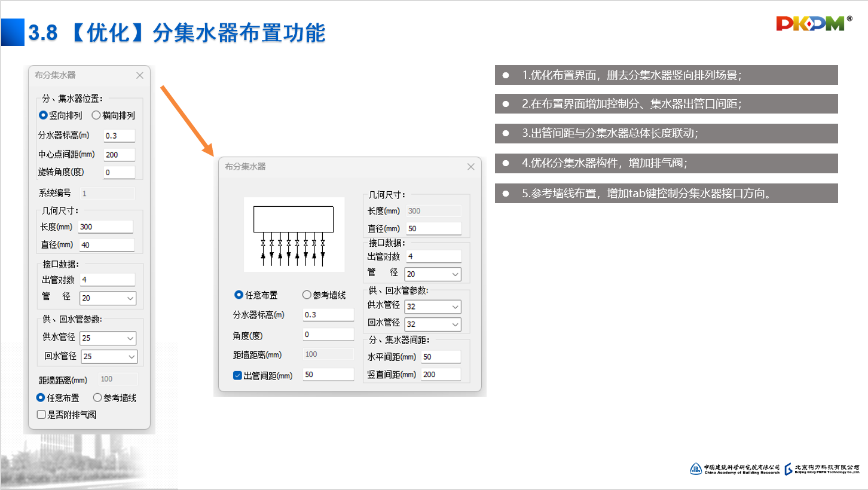
Task: Choose 参考墙线 in the dialog with 是否附排气阀
Action: click(x=115, y=397)
